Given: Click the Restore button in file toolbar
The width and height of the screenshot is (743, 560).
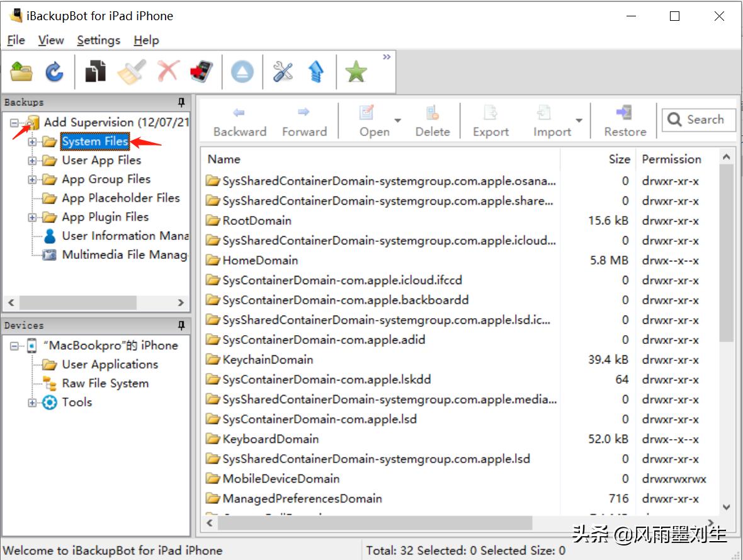Looking at the screenshot, I should (x=625, y=121).
